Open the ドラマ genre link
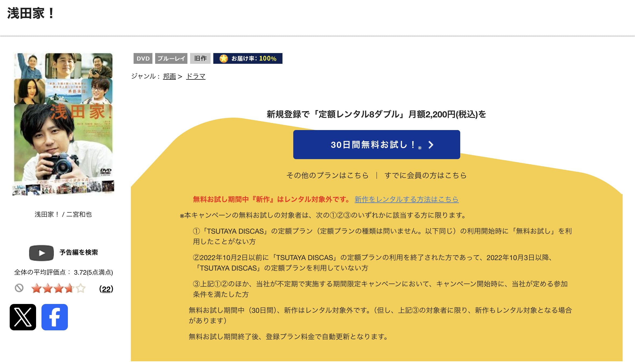This screenshot has width=635, height=364. click(196, 76)
